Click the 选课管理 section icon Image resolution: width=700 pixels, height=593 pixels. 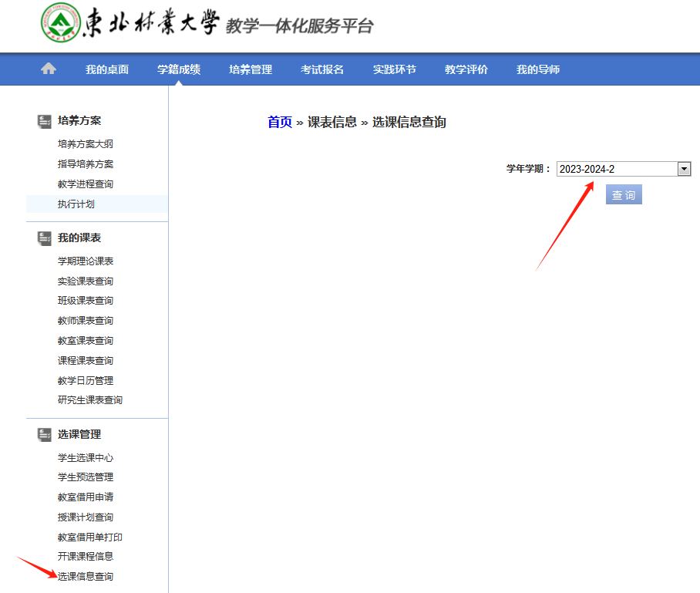pos(45,435)
